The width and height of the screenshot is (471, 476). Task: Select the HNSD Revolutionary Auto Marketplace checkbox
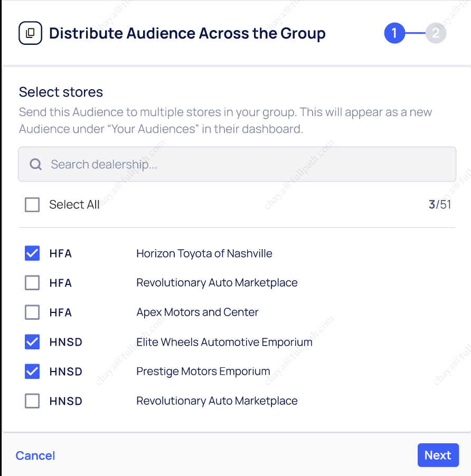(x=32, y=401)
